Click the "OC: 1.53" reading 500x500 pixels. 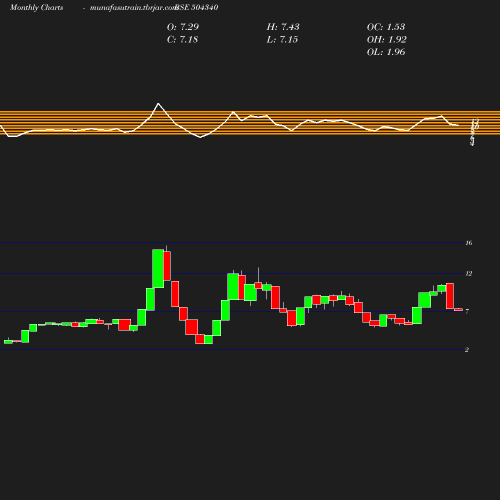point(386,27)
